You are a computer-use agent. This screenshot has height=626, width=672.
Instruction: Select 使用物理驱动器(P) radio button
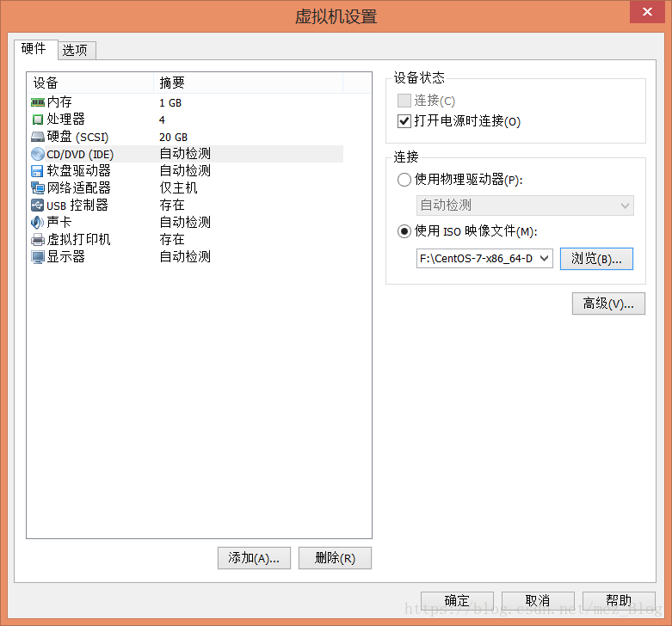[404, 180]
